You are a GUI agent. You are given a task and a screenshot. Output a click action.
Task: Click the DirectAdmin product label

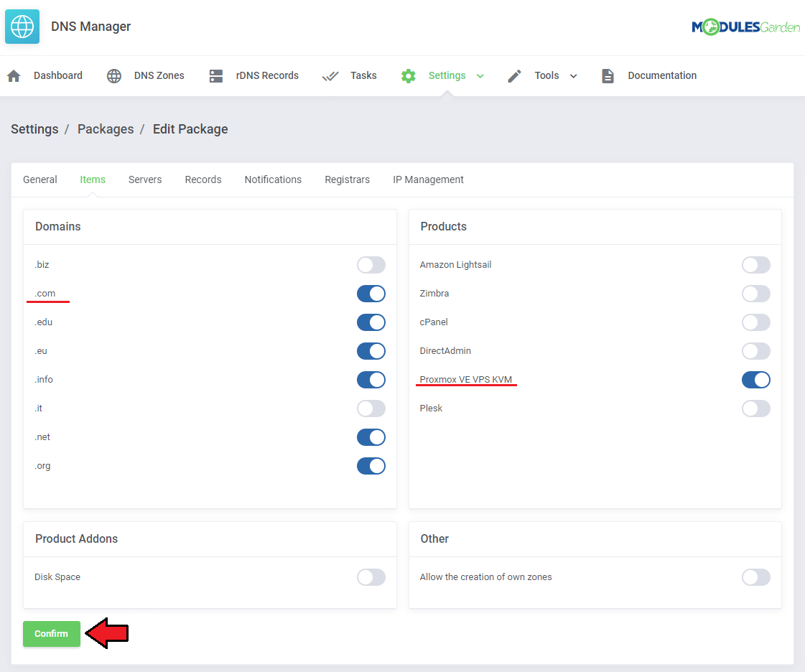(x=445, y=350)
